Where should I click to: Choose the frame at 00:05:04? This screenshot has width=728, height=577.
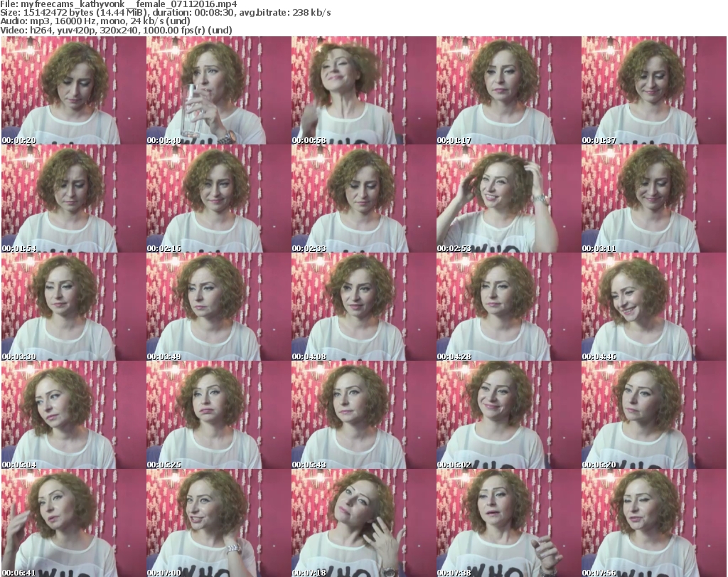click(x=73, y=415)
